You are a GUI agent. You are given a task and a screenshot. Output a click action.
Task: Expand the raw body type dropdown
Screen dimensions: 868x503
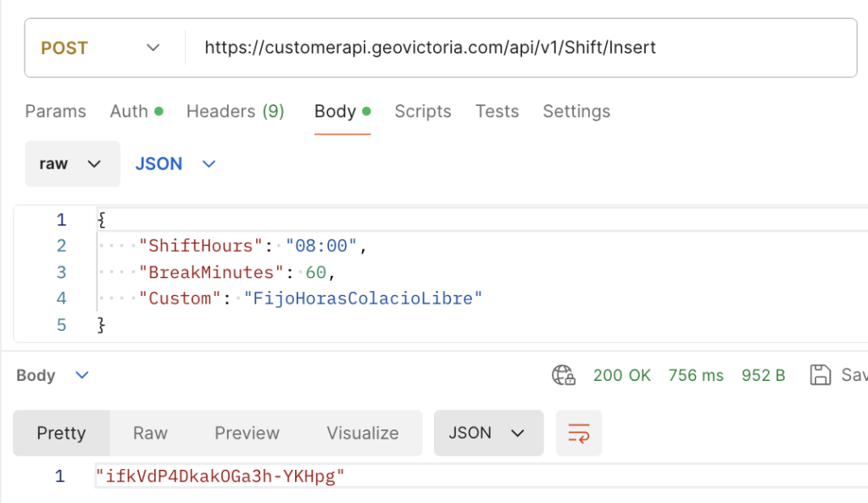[x=72, y=164]
